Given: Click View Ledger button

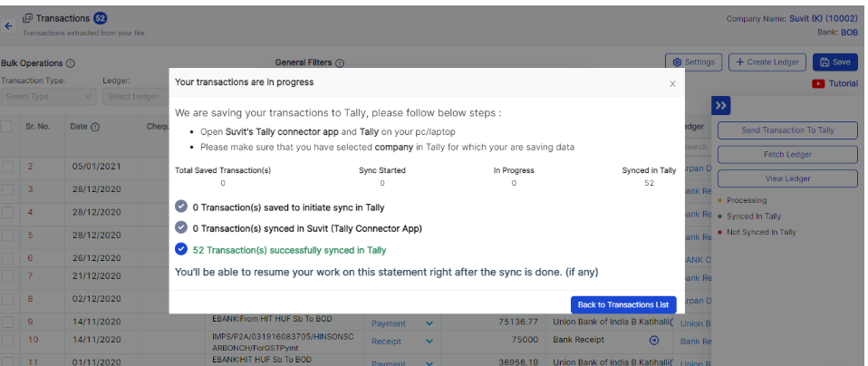Looking at the screenshot, I should [787, 178].
